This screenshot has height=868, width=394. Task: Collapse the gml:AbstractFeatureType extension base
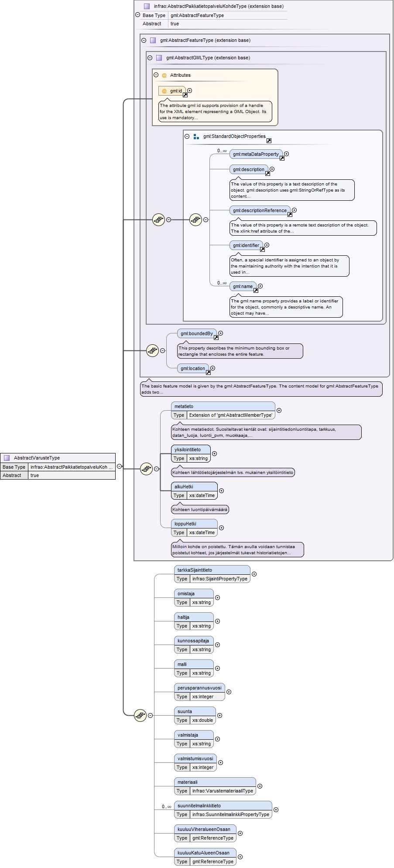(x=144, y=40)
